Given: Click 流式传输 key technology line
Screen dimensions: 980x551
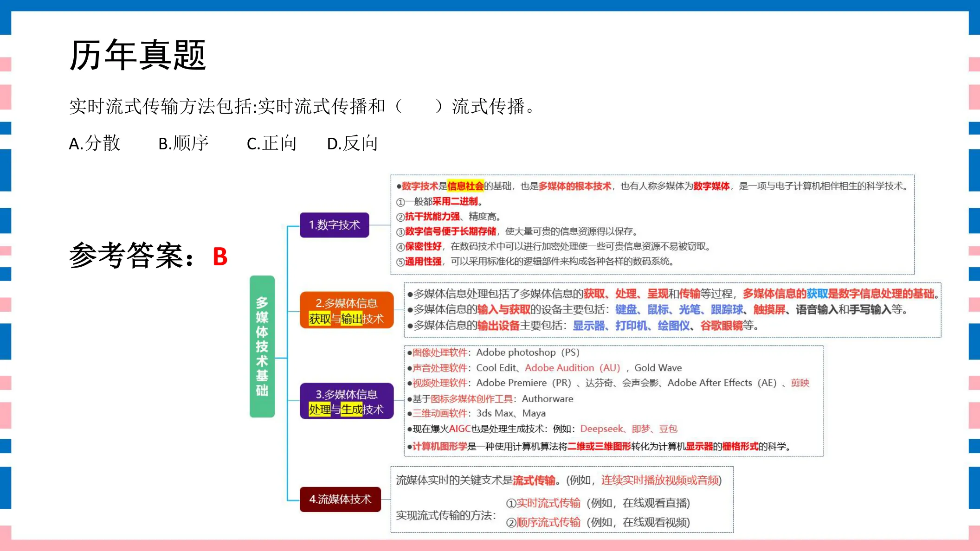Looking at the screenshot, I should (559, 480).
